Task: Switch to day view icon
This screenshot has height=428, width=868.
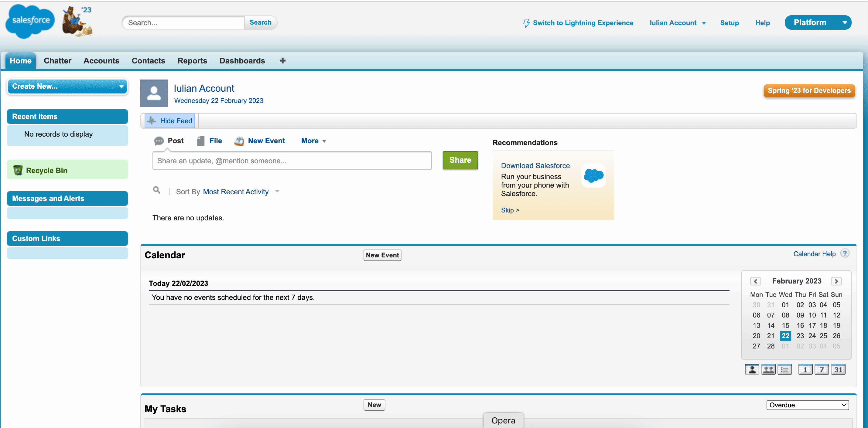Action: pyautogui.click(x=805, y=369)
